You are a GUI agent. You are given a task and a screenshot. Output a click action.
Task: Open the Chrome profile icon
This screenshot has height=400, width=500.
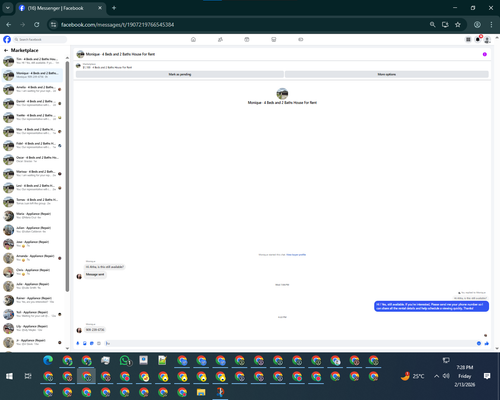point(477,25)
